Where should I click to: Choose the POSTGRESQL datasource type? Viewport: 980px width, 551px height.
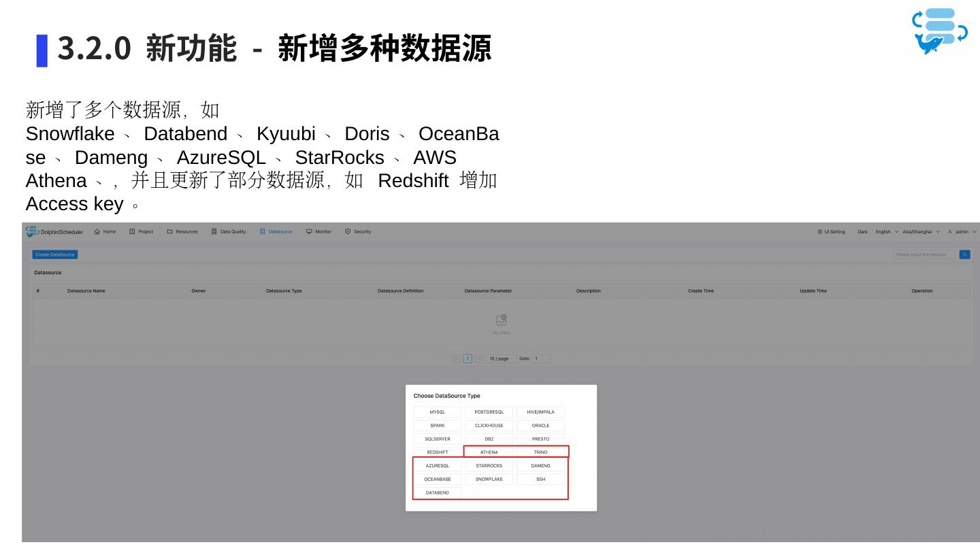pos(489,412)
